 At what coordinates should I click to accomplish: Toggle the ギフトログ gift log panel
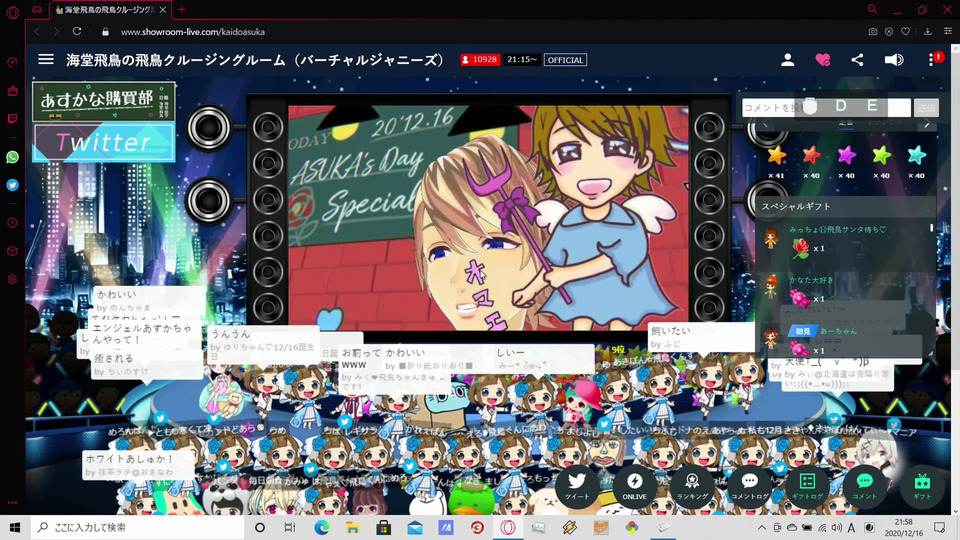pos(807,486)
